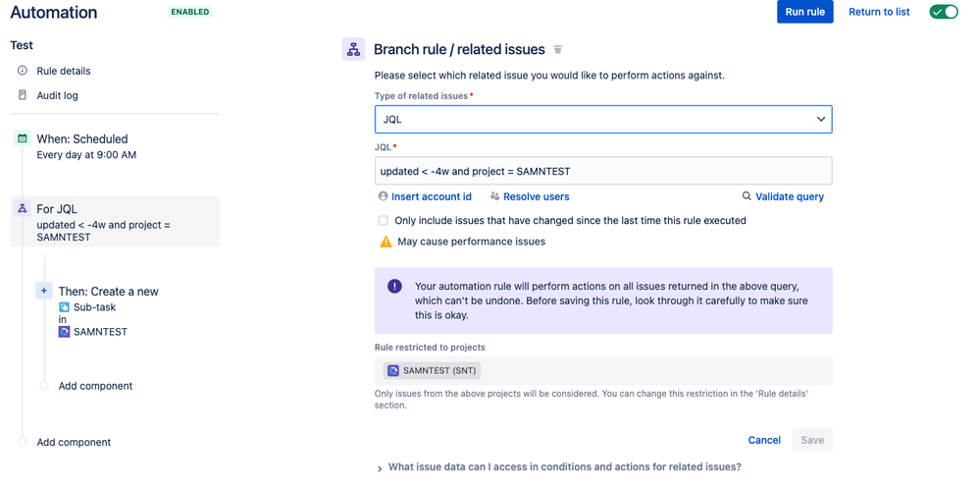Open the Type of related issues dropdown
The width and height of the screenshot is (980, 490).
603,120
